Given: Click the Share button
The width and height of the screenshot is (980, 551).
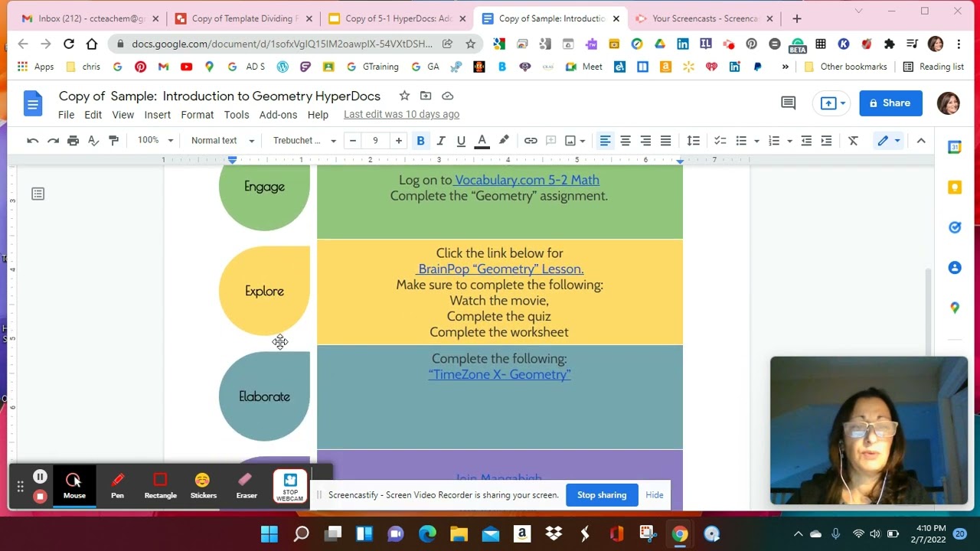Looking at the screenshot, I should point(890,103).
